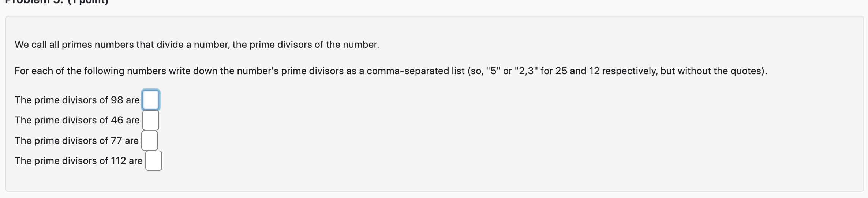Click the label "The prime divisors of 46 are"

pos(77,120)
